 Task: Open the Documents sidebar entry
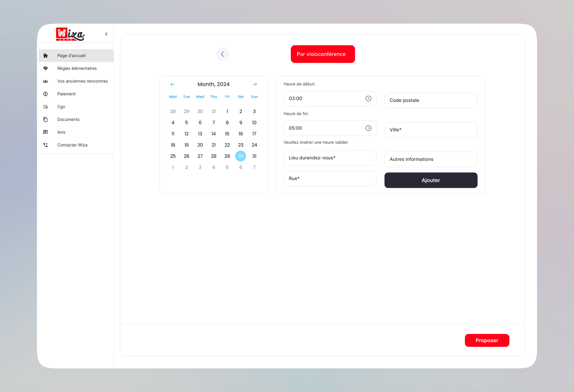pos(68,119)
